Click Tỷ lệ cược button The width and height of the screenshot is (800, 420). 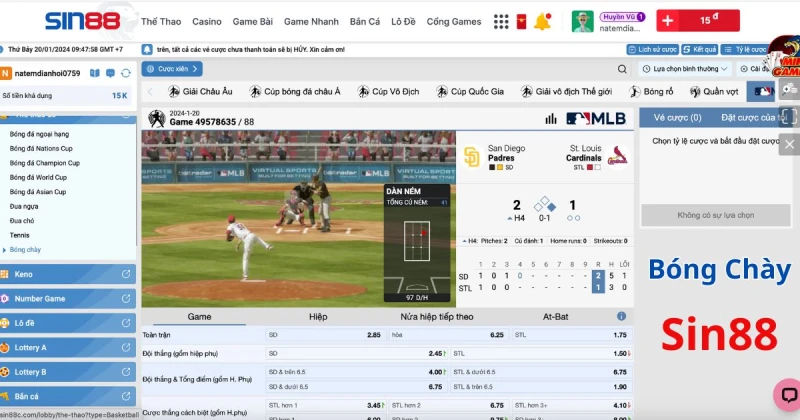(744, 50)
